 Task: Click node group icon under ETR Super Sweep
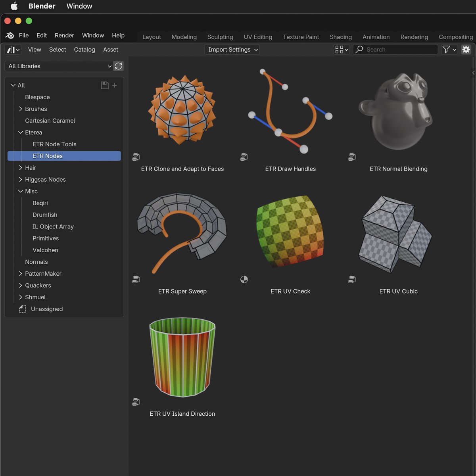click(136, 280)
